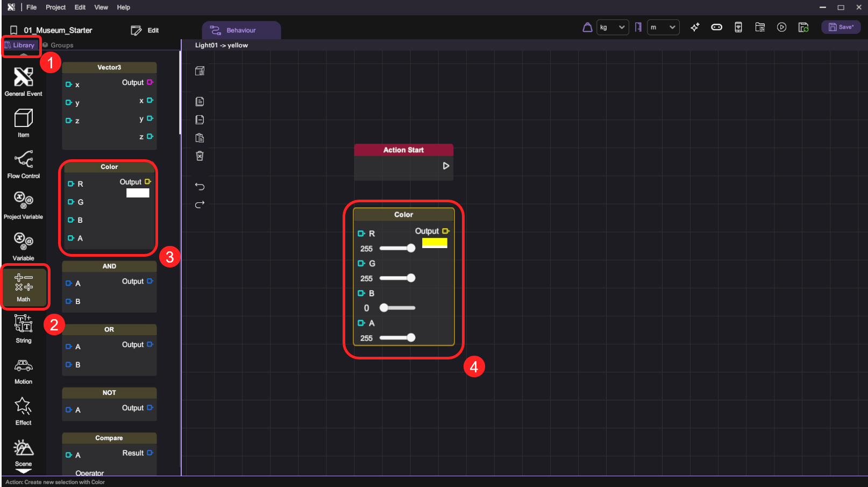Toggle the Action Start output arrow

[x=445, y=166]
